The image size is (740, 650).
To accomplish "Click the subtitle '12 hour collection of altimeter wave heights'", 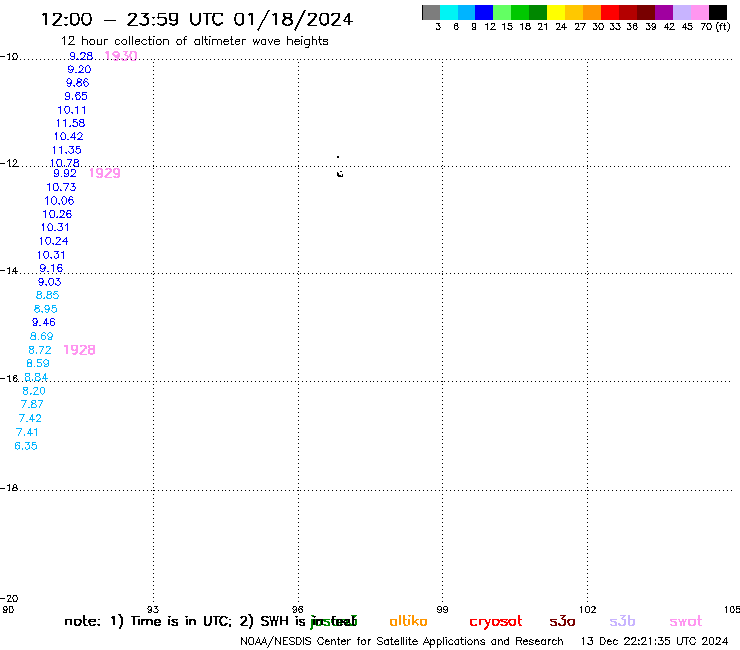I will click(194, 41).
